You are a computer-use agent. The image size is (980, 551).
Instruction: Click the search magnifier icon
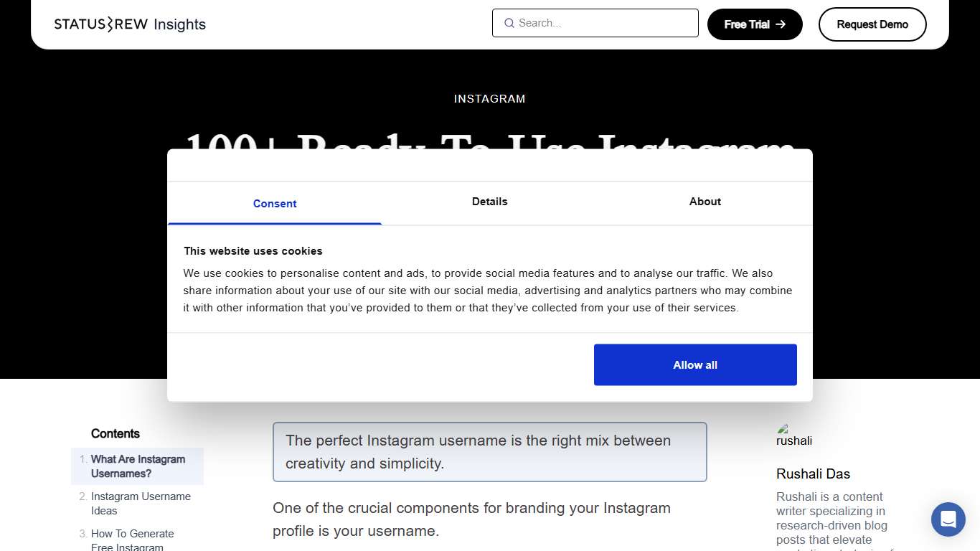(509, 23)
